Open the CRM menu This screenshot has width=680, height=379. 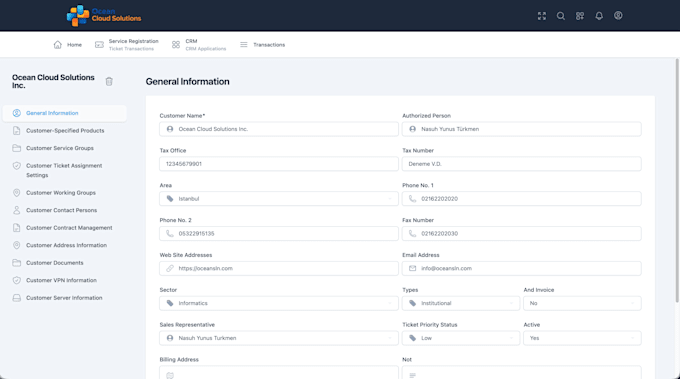pyautogui.click(x=199, y=45)
